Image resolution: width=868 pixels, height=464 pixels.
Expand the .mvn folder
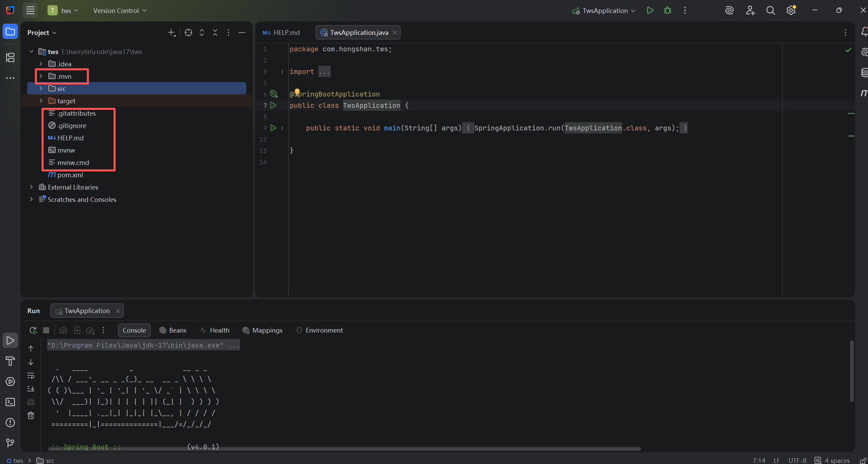coord(41,76)
